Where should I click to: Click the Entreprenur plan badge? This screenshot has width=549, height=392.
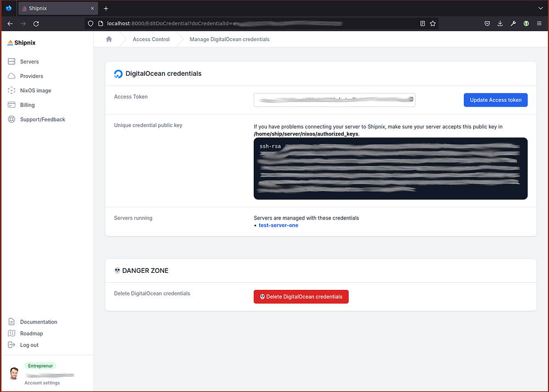pos(40,366)
